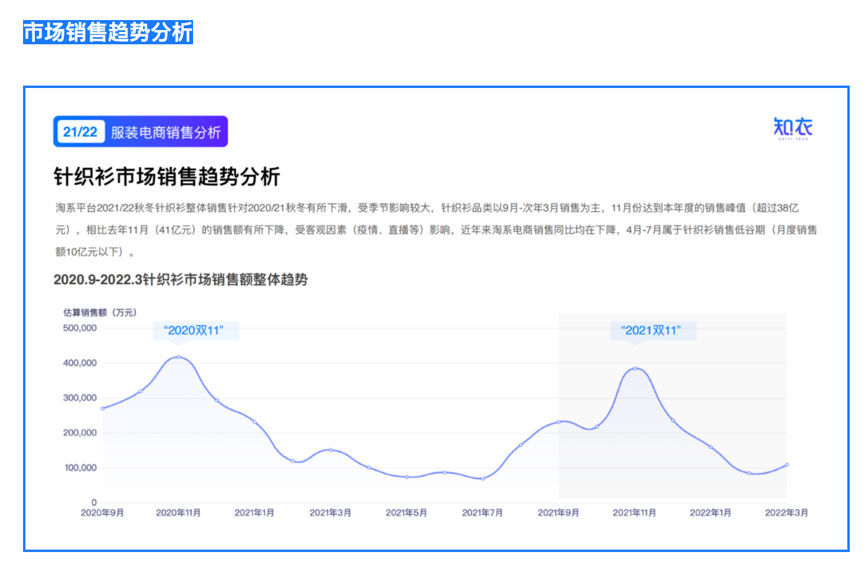Click the 2021 peak data point under “2021双11”
The height and width of the screenshot is (588, 868).
click(635, 368)
